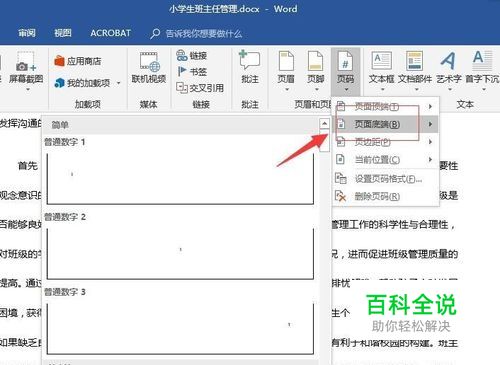Open 应用商店 store add-in

[x=78, y=61]
